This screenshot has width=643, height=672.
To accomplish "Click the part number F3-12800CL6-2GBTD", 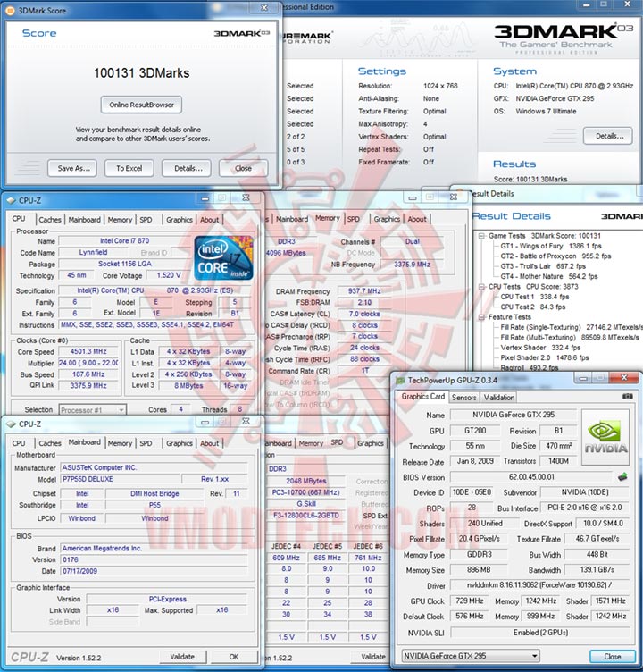I will pos(305,516).
